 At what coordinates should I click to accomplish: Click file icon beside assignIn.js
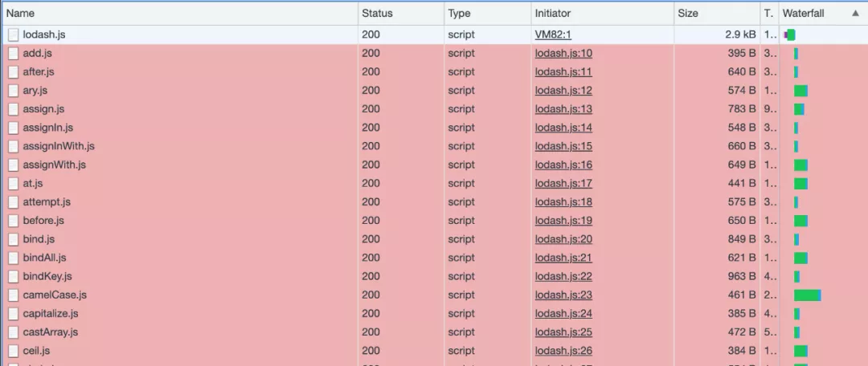coord(14,128)
